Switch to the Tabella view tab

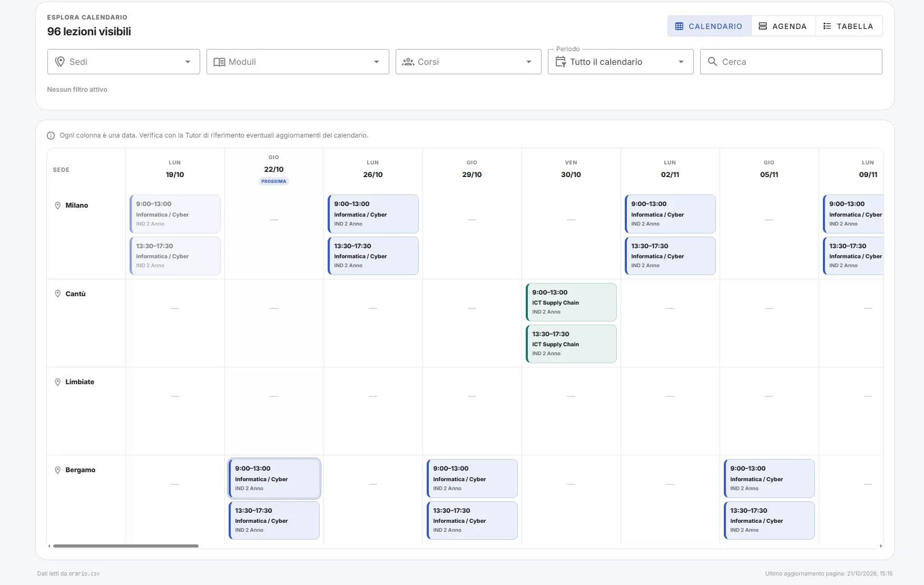click(849, 26)
